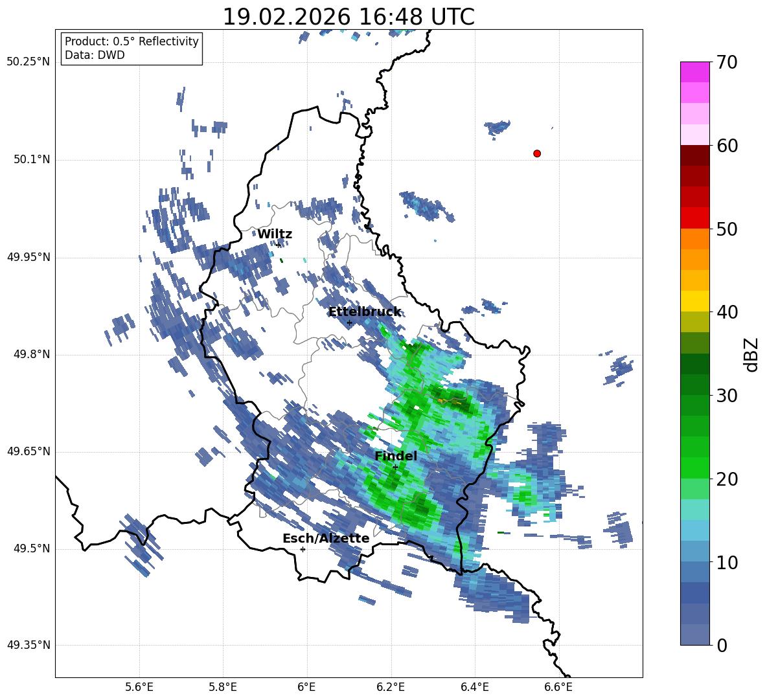Viewport: 767px width, 700px height.
Task: Click the dBZ colorbar label
Action: [751, 354]
